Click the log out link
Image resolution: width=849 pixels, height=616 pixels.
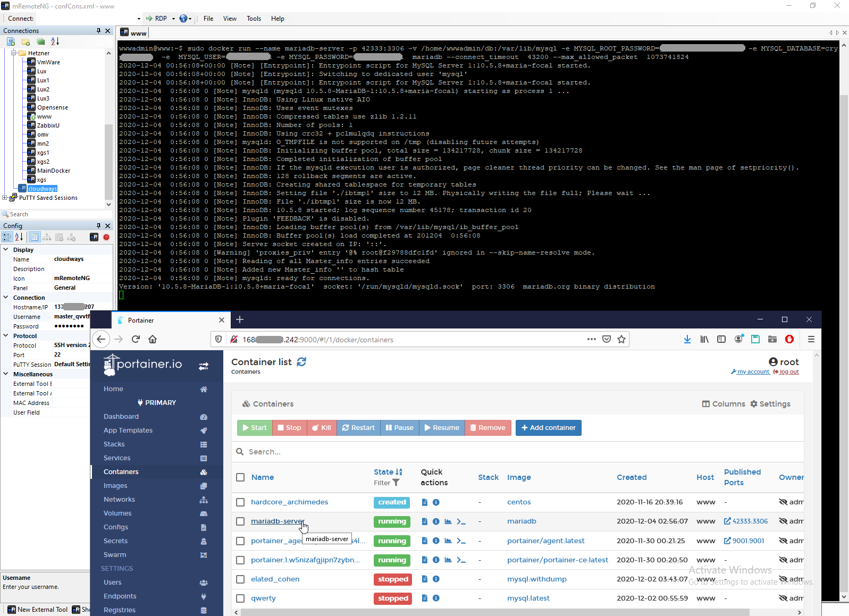[786, 372]
